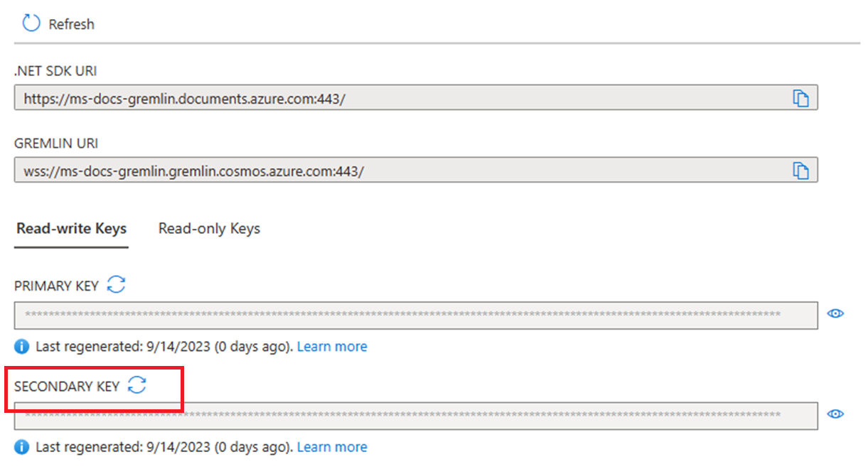Click the Refresh button label
The height and width of the screenshot is (469, 868).
[71, 24]
